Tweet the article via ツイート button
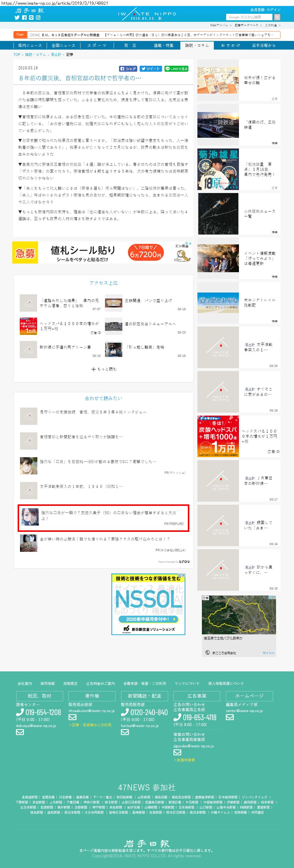 (x=151, y=69)
